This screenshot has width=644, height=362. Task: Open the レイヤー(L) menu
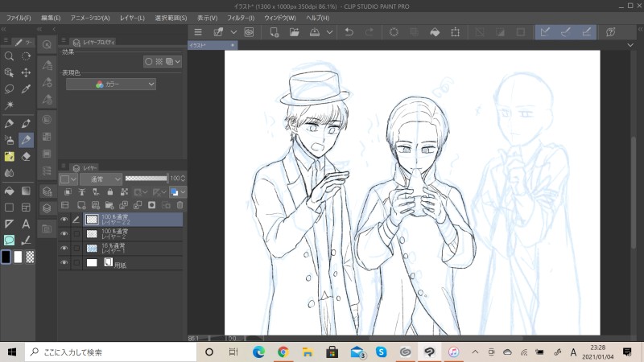click(131, 17)
